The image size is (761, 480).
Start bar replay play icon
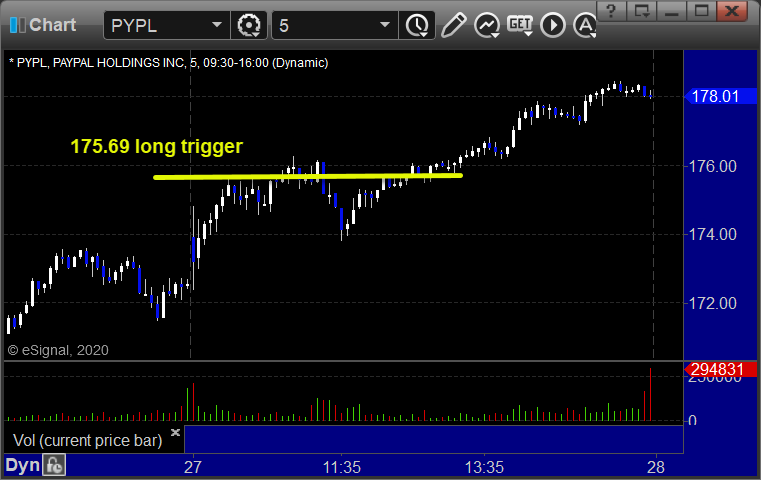coord(553,25)
